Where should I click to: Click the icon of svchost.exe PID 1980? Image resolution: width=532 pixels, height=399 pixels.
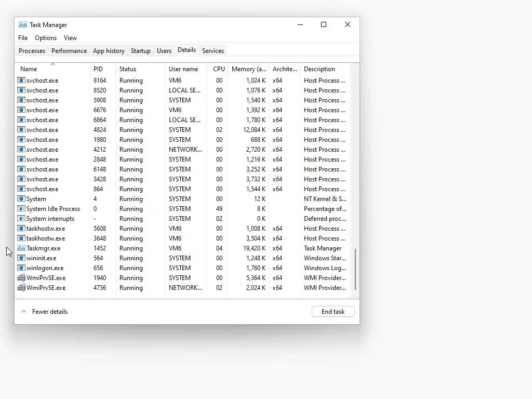(21, 139)
